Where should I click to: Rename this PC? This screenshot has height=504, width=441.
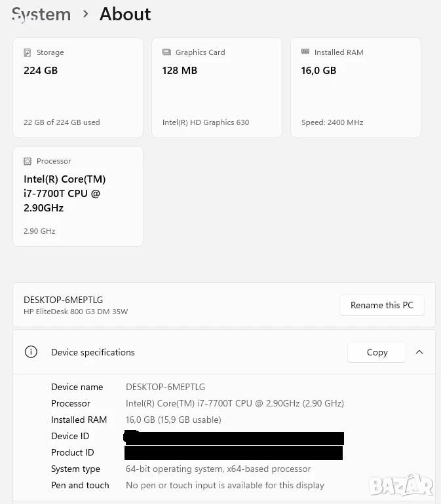click(x=382, y=305)
